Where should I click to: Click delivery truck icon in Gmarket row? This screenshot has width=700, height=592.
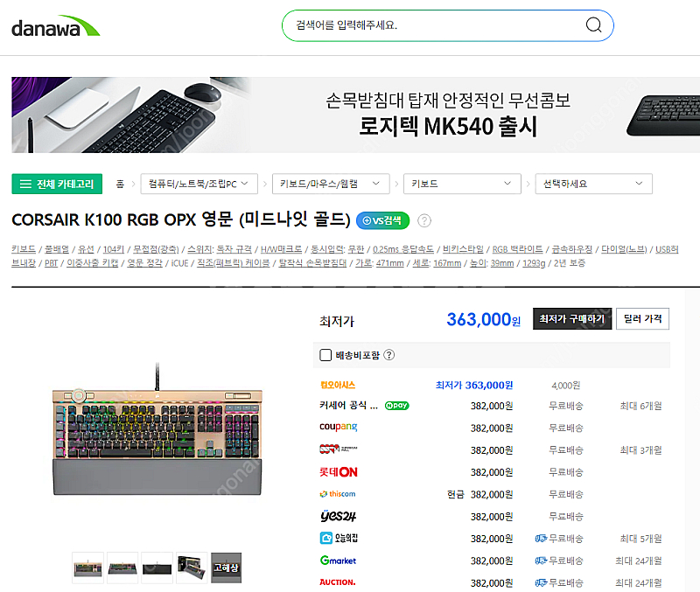541,561
